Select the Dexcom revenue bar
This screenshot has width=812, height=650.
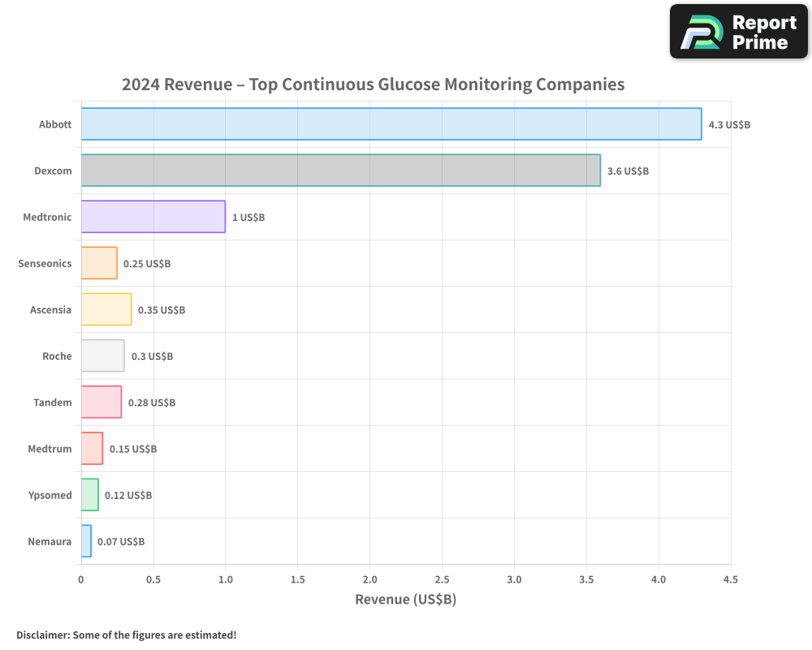coord(339,171)
